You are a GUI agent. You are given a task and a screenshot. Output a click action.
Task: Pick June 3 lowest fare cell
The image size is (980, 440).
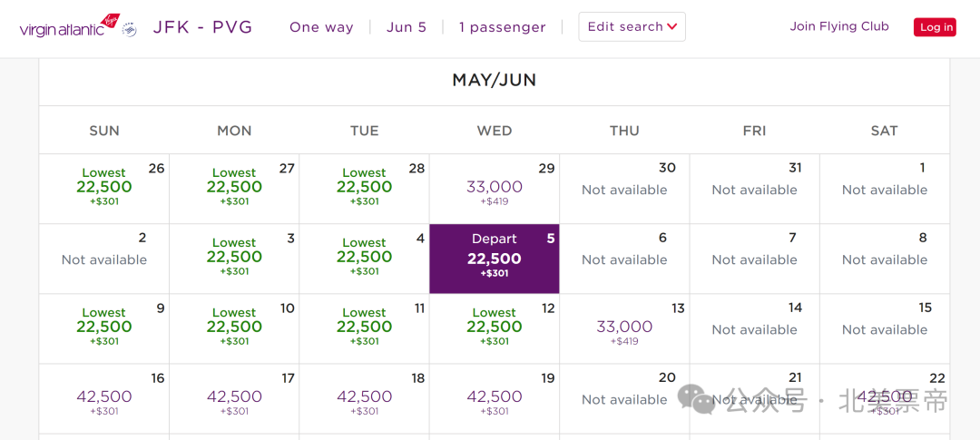234,259
